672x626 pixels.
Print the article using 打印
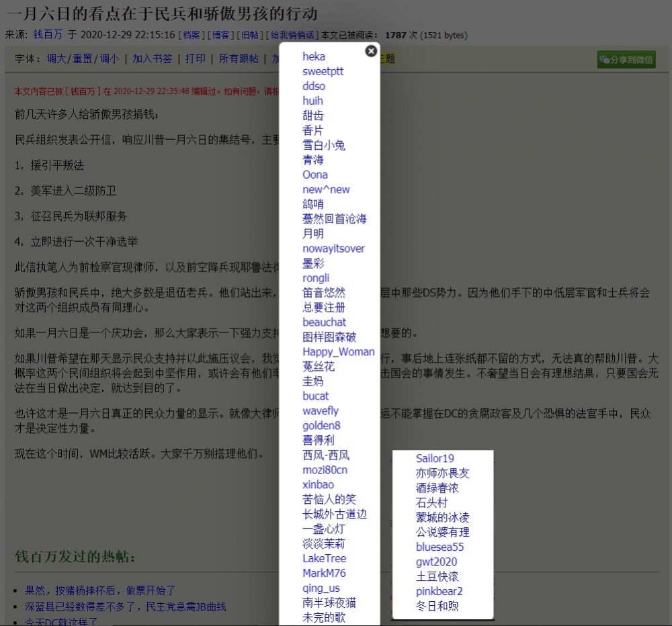[196, 58]
